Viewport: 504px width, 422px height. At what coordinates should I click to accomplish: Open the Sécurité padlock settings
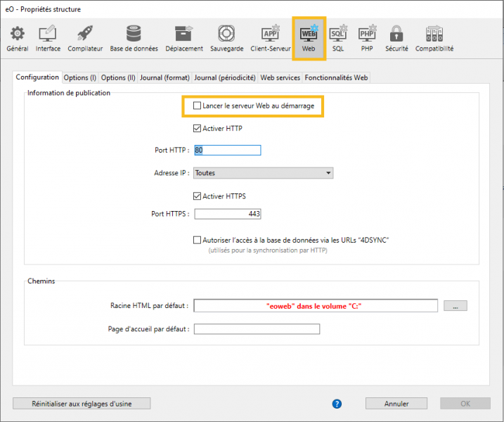pos(396,38)
